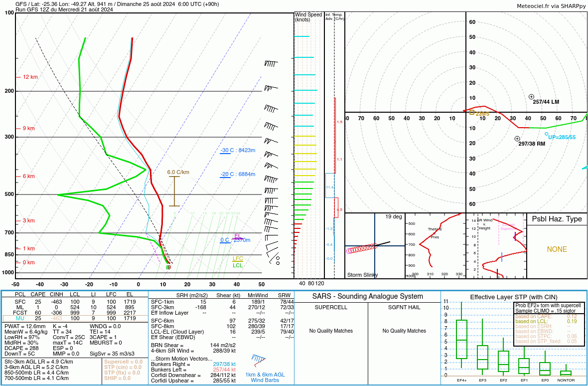The height and width of the screenshot is (386, 588).
Task: Click the BRN Shear row
Action: (193, 345)
